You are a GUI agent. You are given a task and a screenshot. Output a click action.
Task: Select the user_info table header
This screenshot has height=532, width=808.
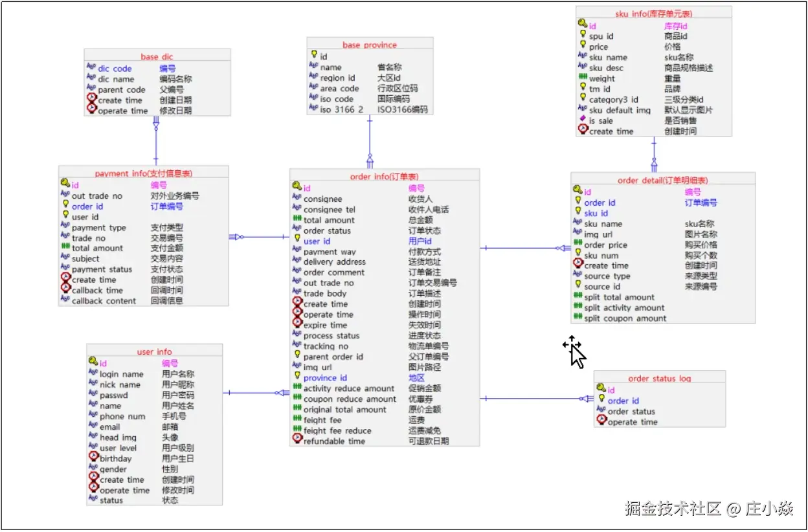point(155,351)
